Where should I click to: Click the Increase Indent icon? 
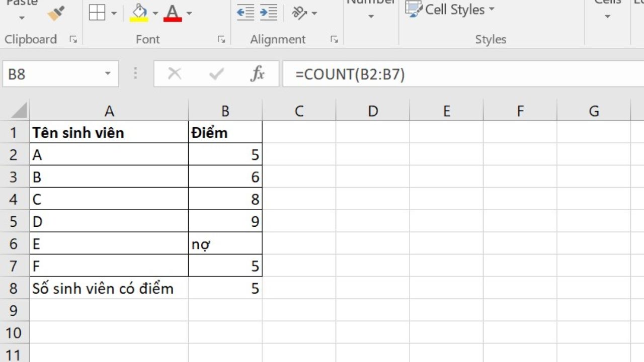269,13
